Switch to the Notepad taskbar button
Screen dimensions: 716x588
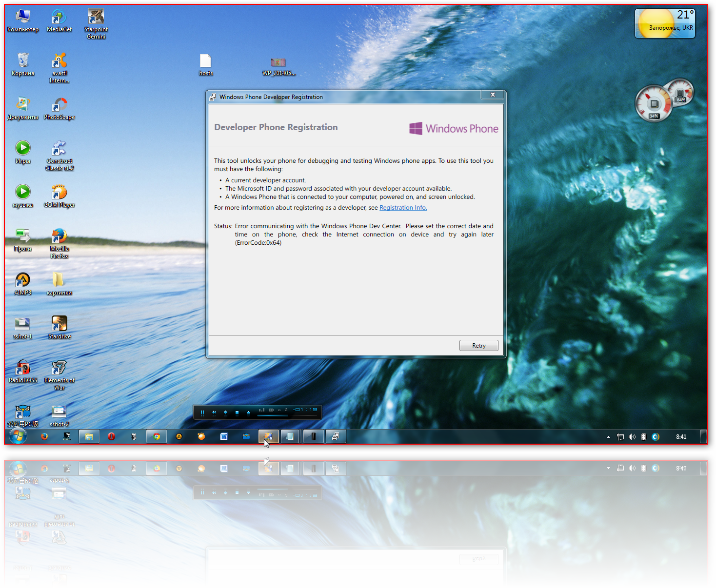(290, 436)
